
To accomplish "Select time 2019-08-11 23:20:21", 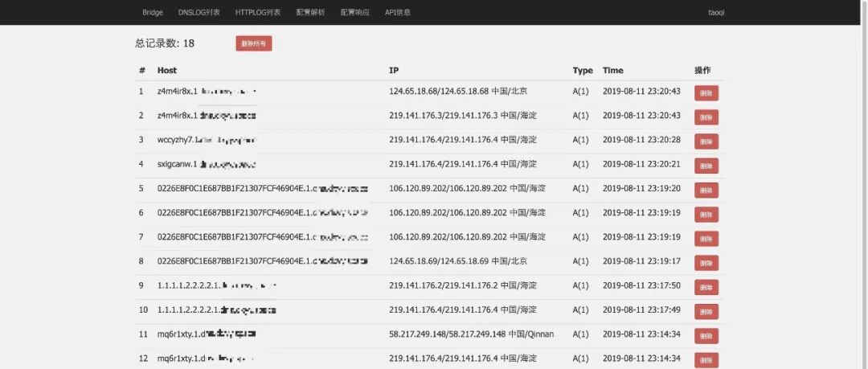I will pos(641,164).
